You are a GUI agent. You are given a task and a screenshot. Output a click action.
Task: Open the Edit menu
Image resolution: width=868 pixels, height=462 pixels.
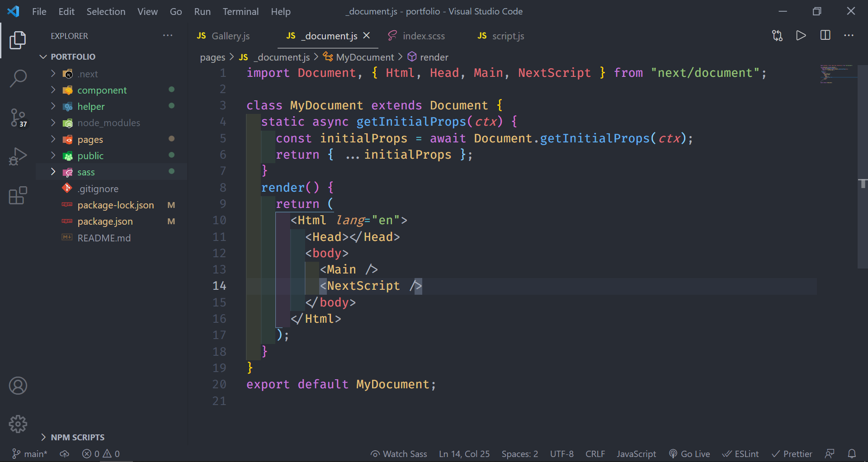pos(66,11)
